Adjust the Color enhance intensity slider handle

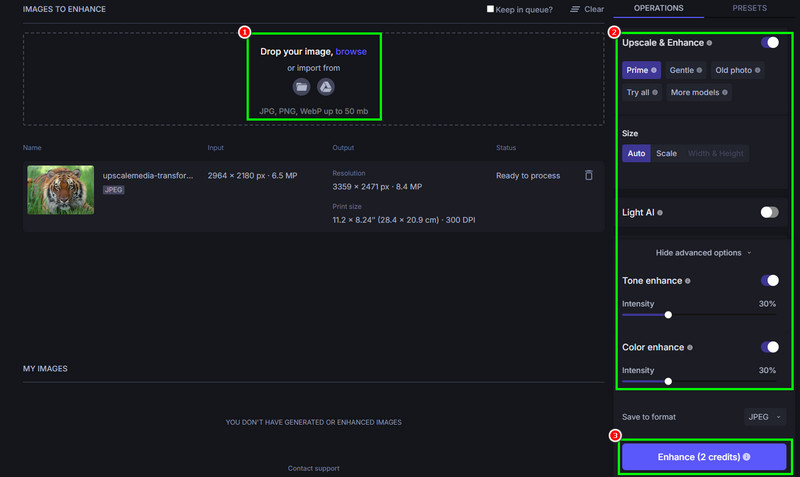668,381
